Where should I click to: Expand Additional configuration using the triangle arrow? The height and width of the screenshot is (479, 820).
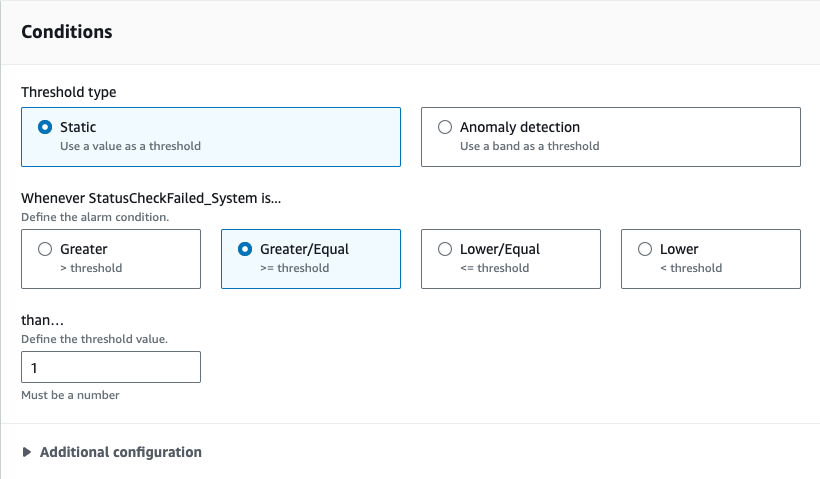pyautogui.click(x=27, y=453)
